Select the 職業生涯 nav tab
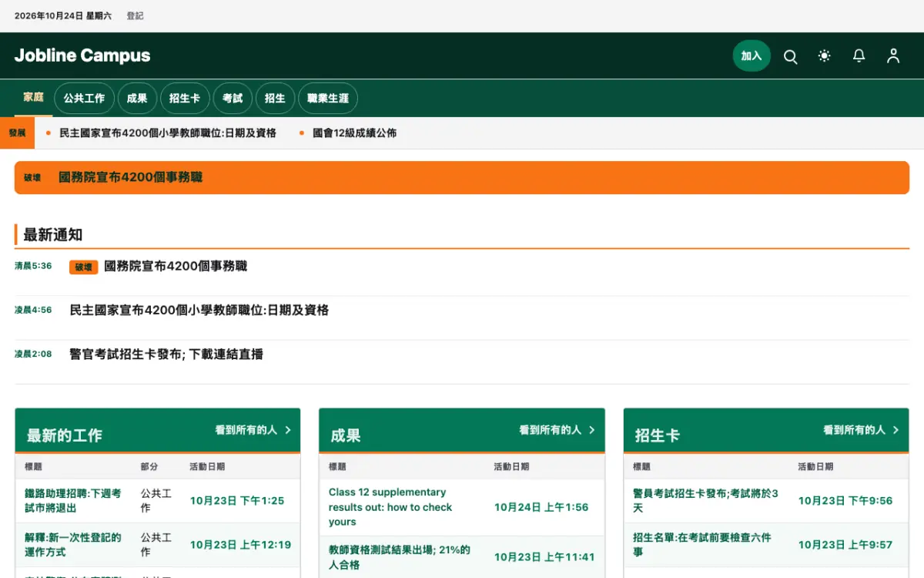 [328, 99]
